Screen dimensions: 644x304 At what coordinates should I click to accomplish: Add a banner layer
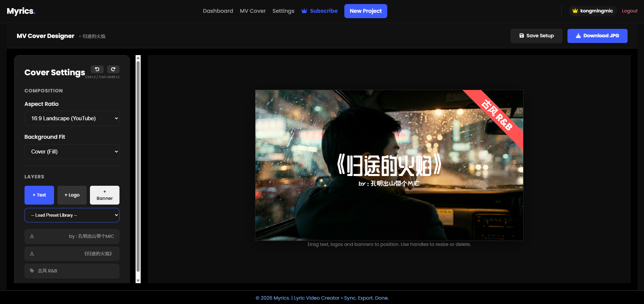[x=104, y=195]
